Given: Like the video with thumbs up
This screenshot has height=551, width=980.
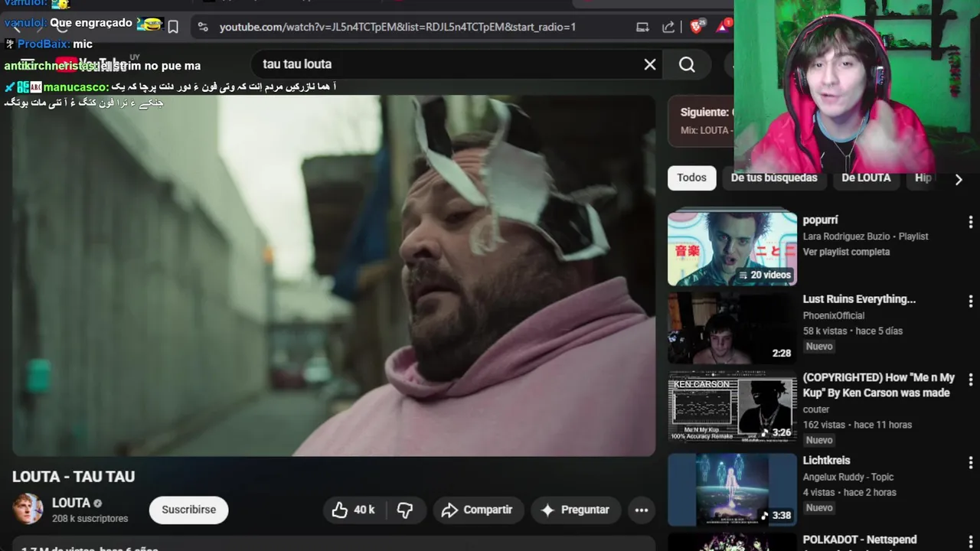Looking at the screenshot, I should pyautogui.click(x=353, y=510).
